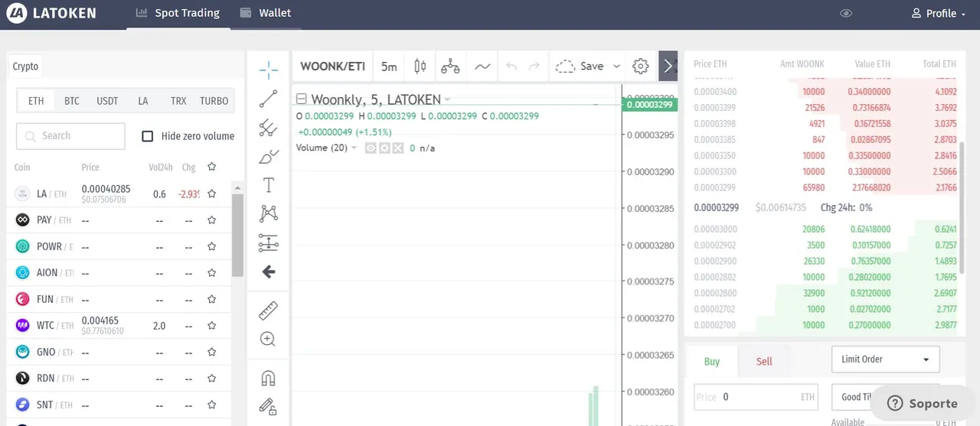Click the undo arrow in chart toolbar
Screen dimensions: 980x426
pyautogui.click(x=511, y=67)
